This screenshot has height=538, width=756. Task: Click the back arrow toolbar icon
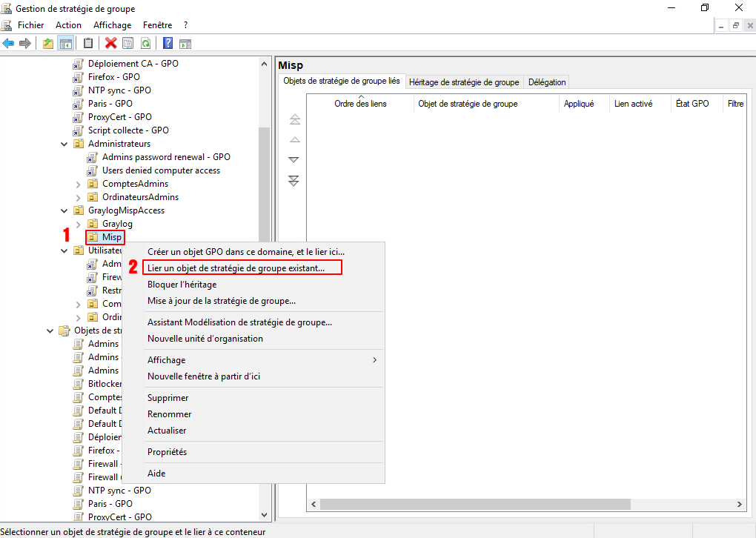(x=9, y=43)
